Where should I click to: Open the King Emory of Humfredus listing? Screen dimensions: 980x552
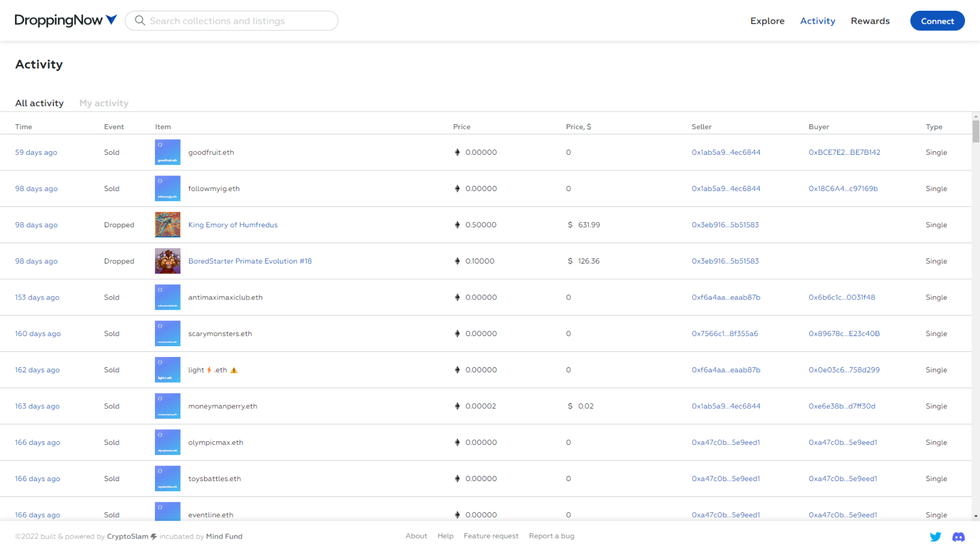click(233, 224)
